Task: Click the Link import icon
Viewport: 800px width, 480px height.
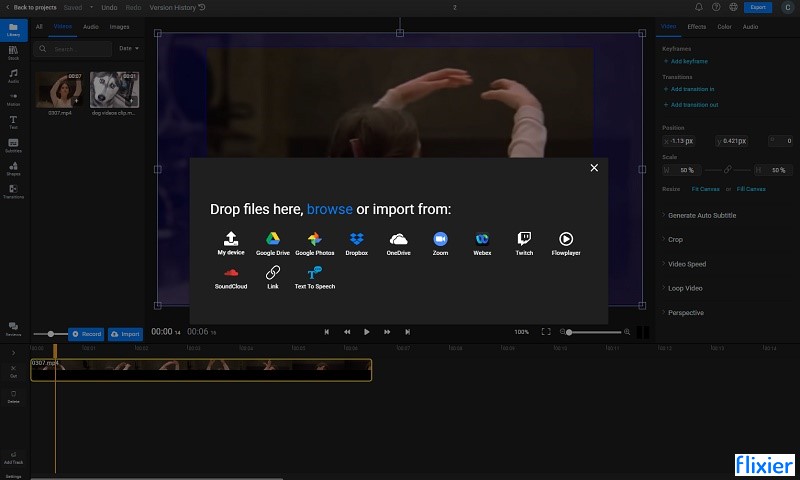Action: click(272, 277)
